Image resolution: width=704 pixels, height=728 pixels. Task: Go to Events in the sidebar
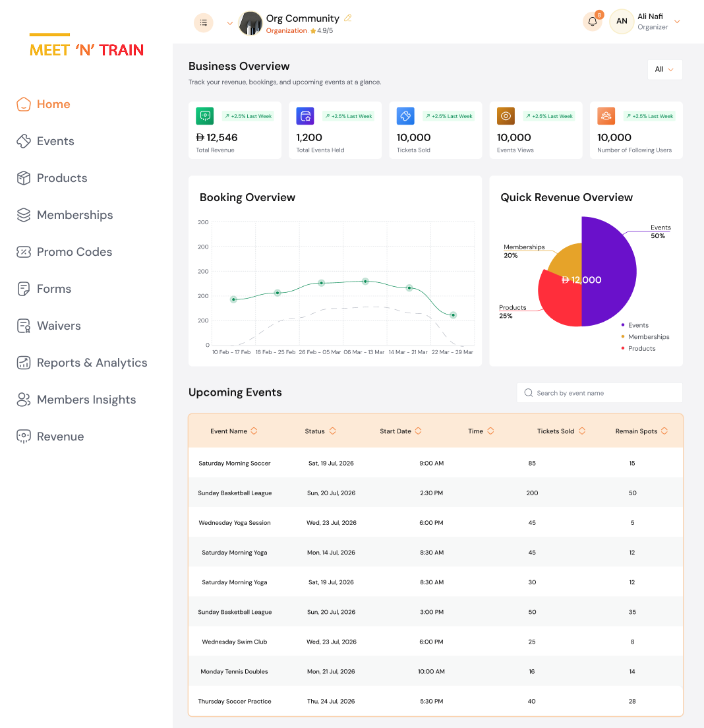point(55,141)
